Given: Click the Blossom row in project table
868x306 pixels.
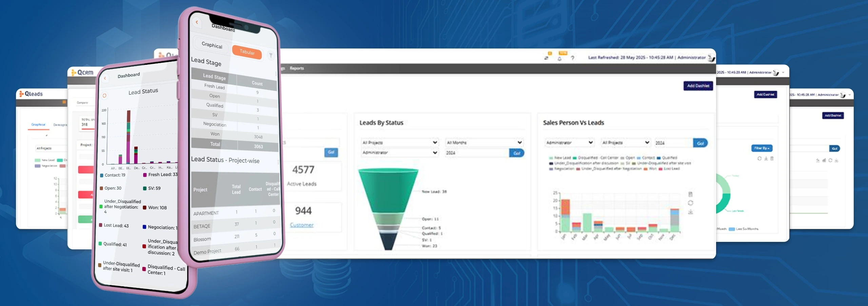Looking at the screenshot, I should pyautogui.click(x=236, y=236).
